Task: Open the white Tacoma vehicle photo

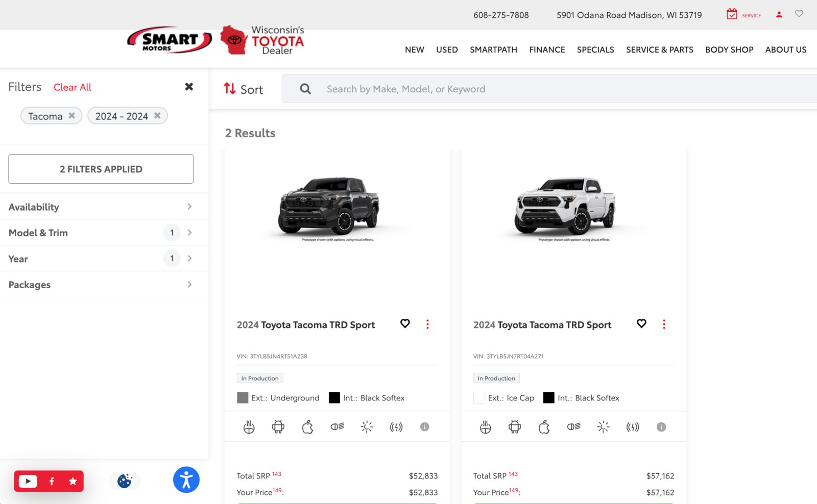Action: [566, 206]
